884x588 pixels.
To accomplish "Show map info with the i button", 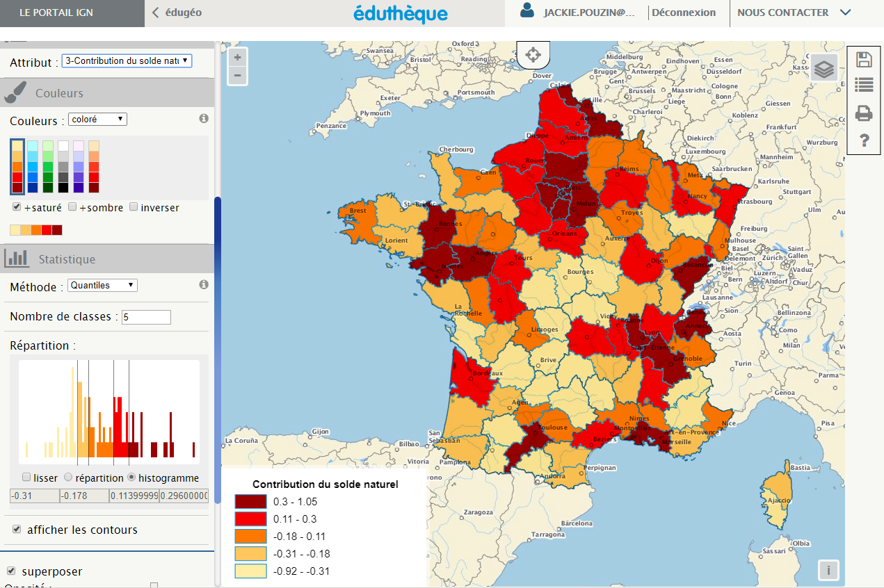I will pyautogui.click(x=828, y=570).
